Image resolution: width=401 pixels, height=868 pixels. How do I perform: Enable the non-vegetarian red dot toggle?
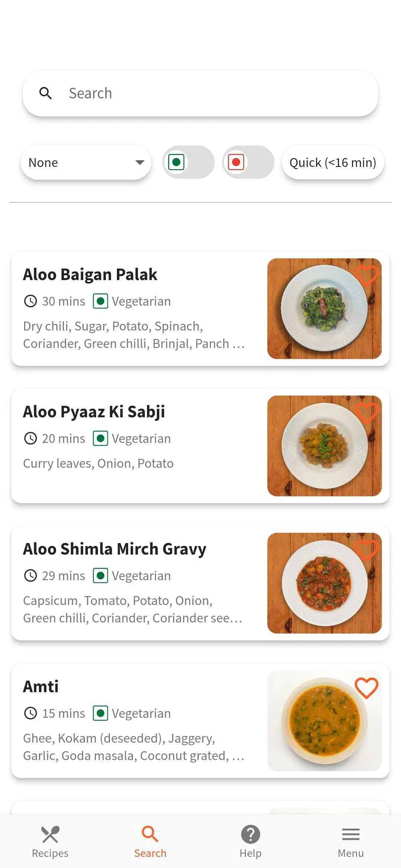click(x=248, y=162)
